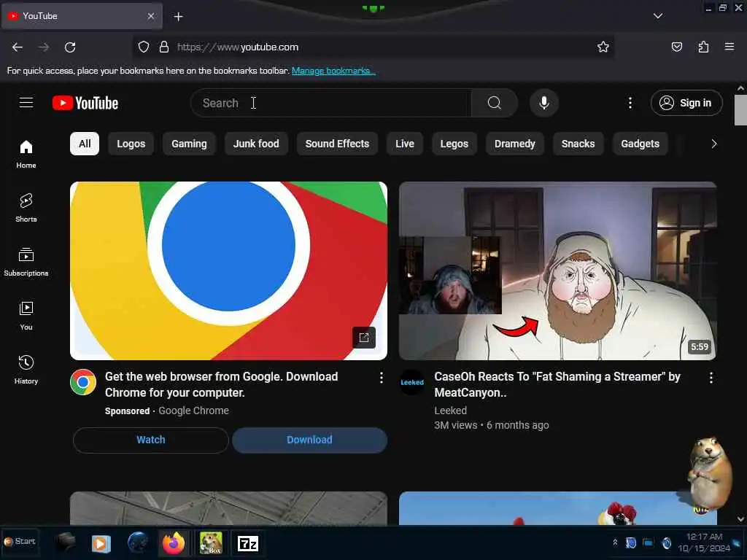Click the YouTube logo
The image size is (747, 560).
click(85, 103)
